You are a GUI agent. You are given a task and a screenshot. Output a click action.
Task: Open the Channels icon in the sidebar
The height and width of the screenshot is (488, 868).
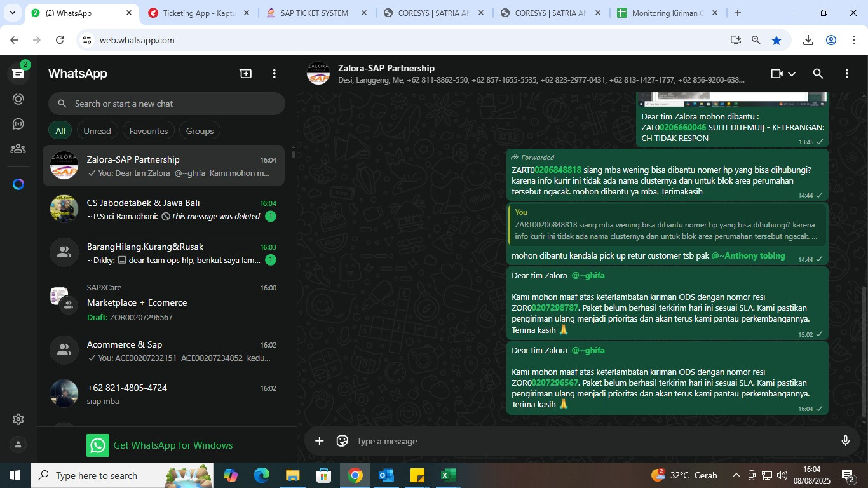point(18,124)
